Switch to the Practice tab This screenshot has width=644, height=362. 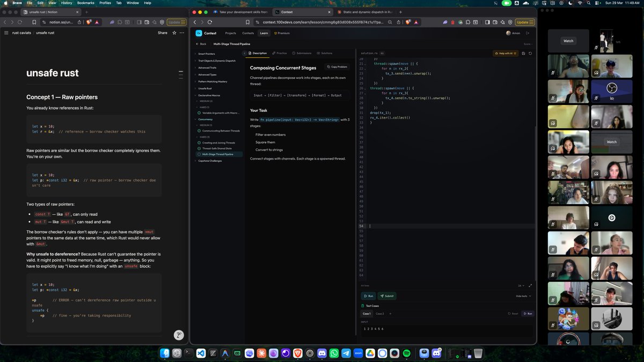[x=279, y=53]
